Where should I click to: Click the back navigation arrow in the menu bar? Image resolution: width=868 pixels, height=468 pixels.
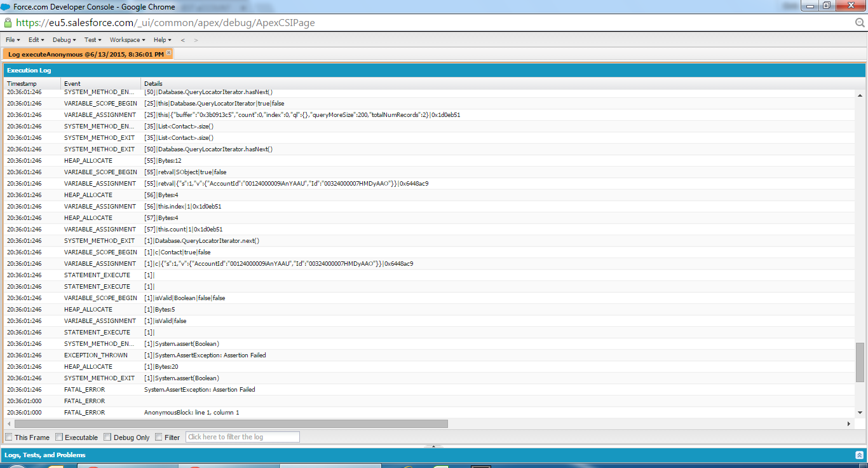[x=183, y=40]
